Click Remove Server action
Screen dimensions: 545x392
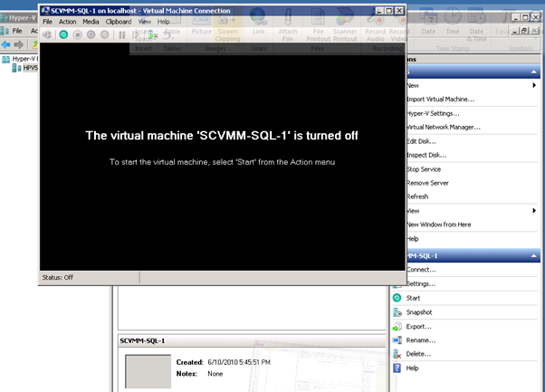(x=427, y=183)
